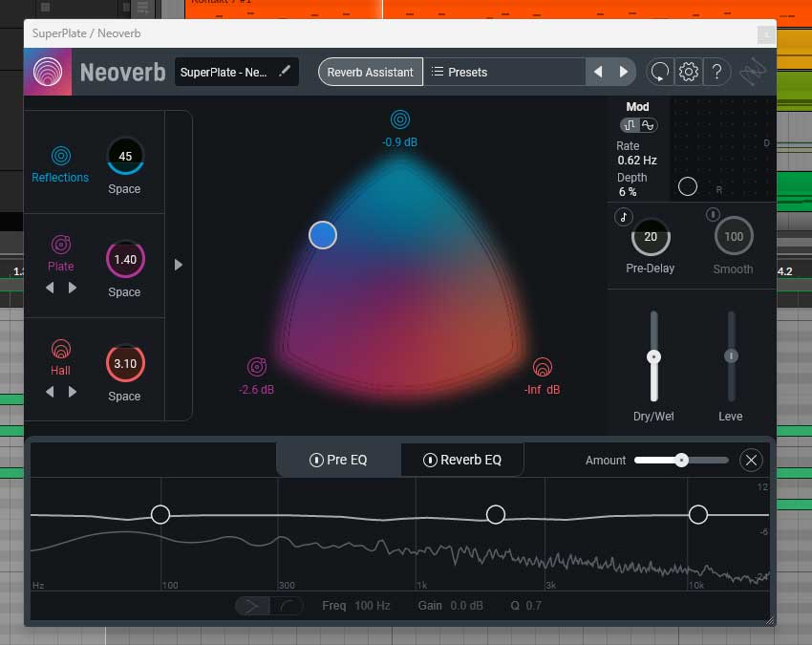
Task: Click the Mod XY pad handle
Action: [687, 186]
